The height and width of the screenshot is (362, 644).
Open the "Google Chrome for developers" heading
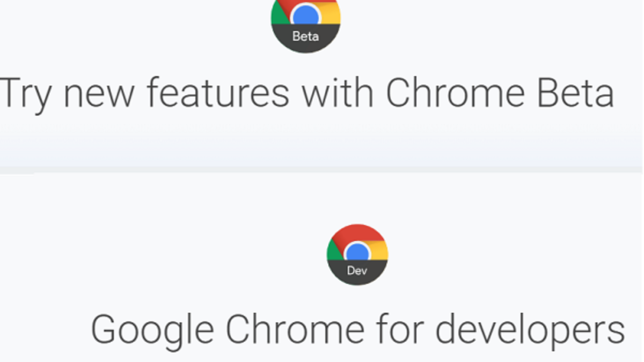(x=357, y=329)
